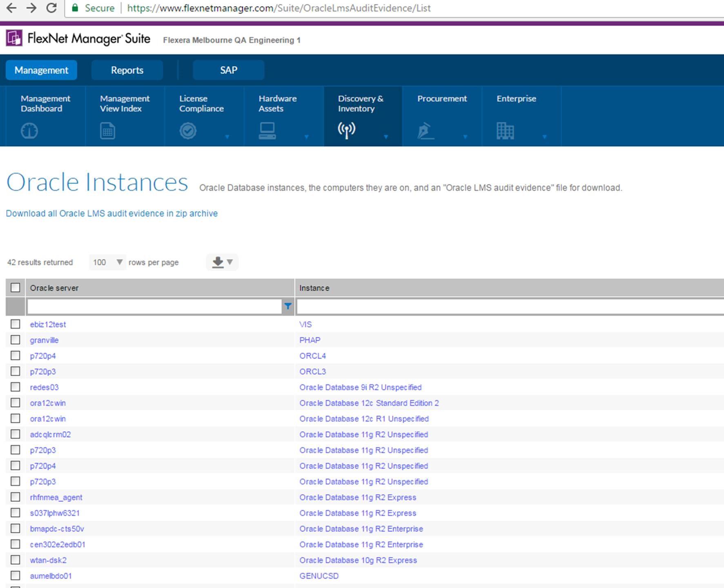The width and height of the screenshot is (724, 588).
Task: Open the rows per page dropdown
Action: coord(107,262)
